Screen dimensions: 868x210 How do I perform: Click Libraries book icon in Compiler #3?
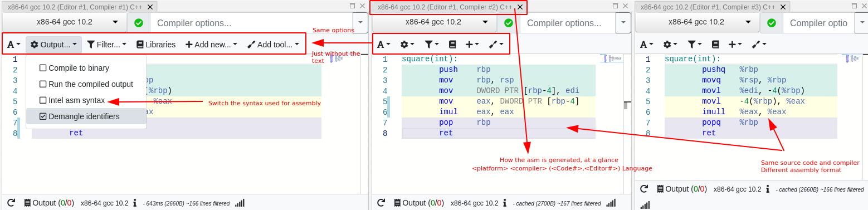[x=715, y=45]
